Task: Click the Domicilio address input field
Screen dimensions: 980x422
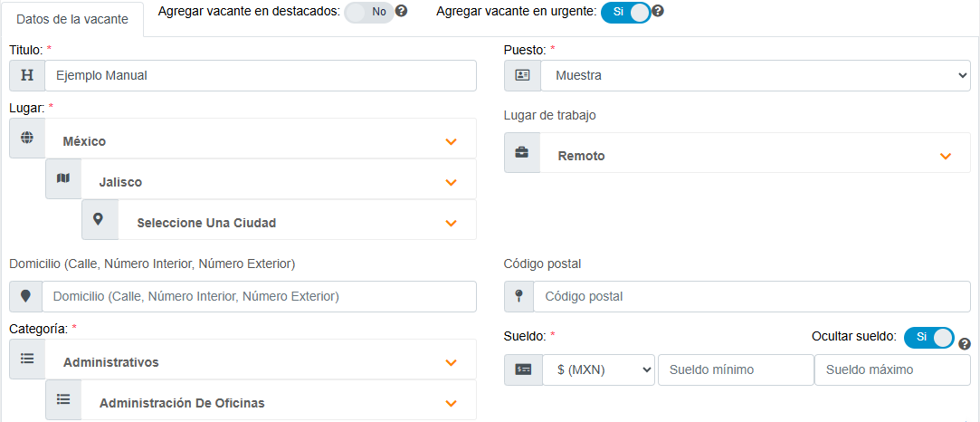Action: 259,296
